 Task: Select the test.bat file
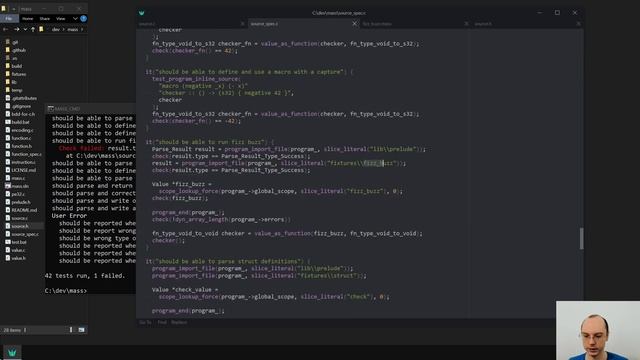[x=19, y=242]
